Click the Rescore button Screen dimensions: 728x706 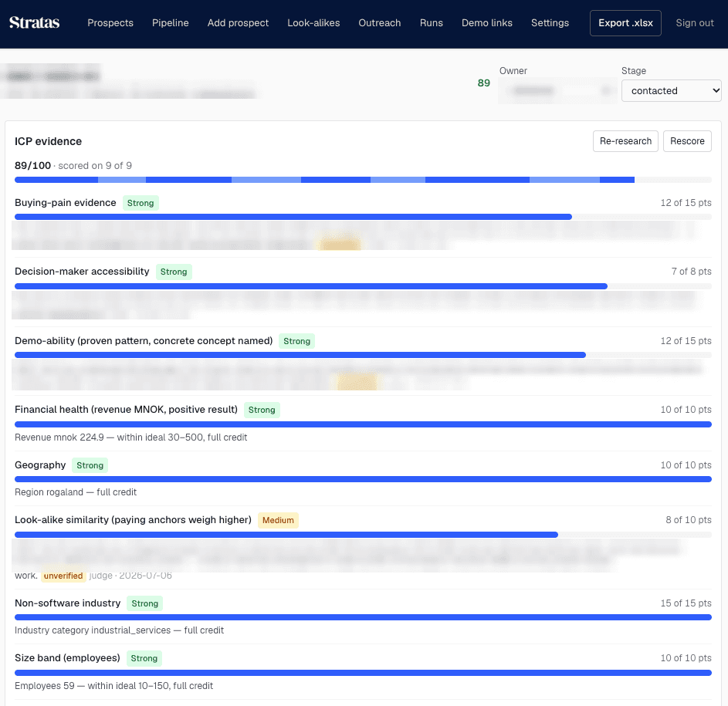tap(687, 141)
